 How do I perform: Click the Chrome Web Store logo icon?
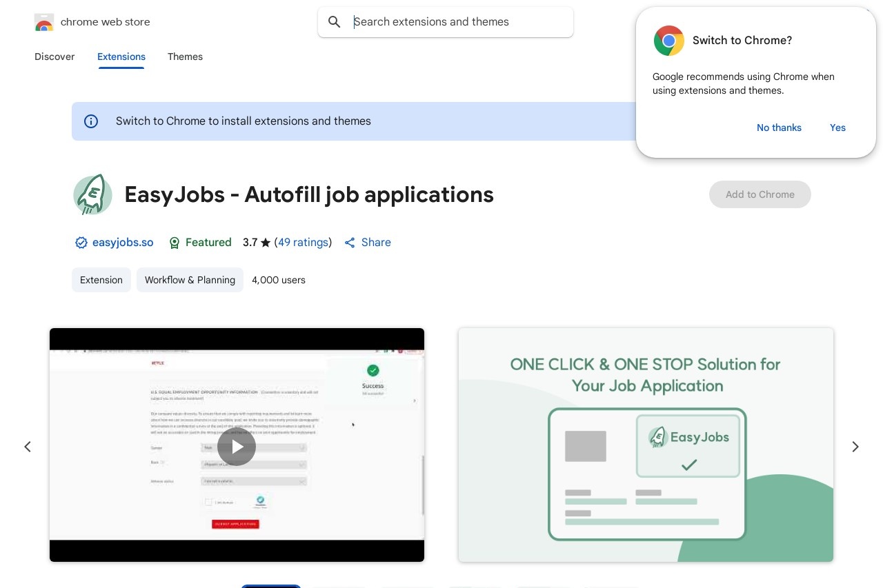pos(43,22)
